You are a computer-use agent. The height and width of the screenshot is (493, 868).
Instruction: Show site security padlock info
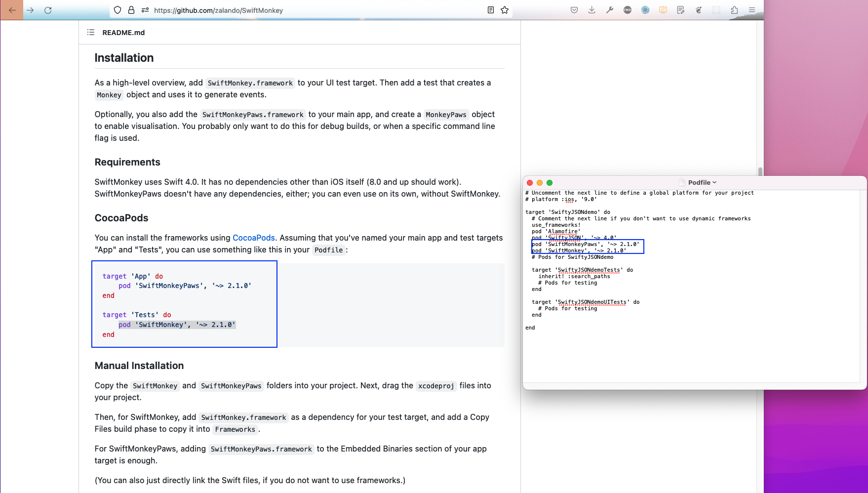(x=131, y=10)
